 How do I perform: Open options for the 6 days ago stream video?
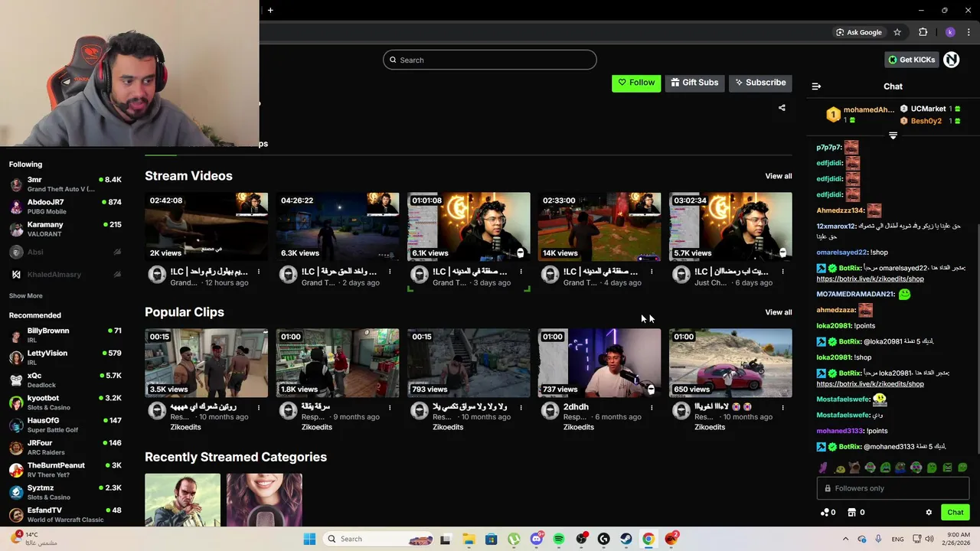click(782, 272)
